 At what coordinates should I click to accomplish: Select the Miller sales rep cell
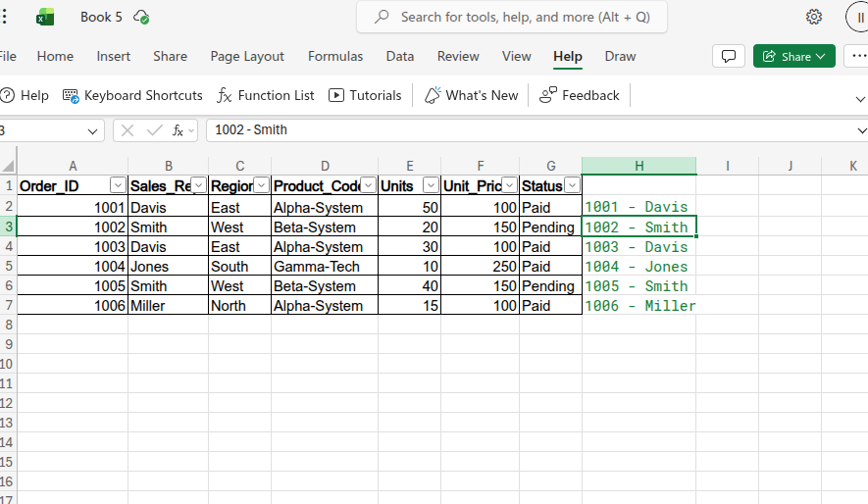click(169, 305)
